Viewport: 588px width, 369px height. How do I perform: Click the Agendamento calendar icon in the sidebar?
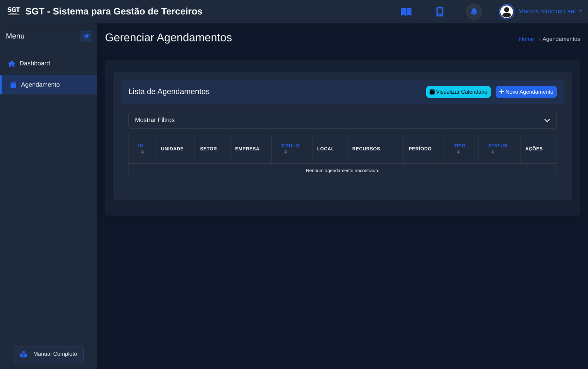(13, 85)
